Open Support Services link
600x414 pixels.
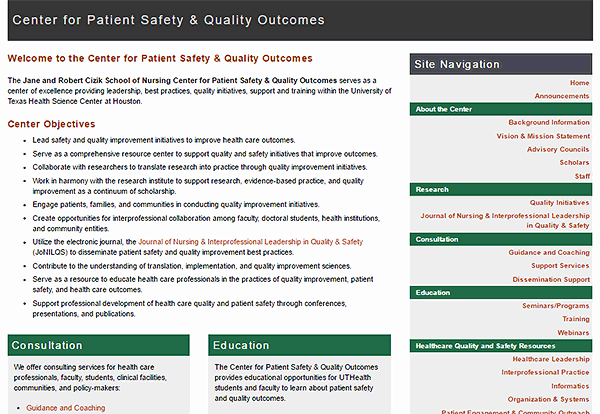coord(560,266)
